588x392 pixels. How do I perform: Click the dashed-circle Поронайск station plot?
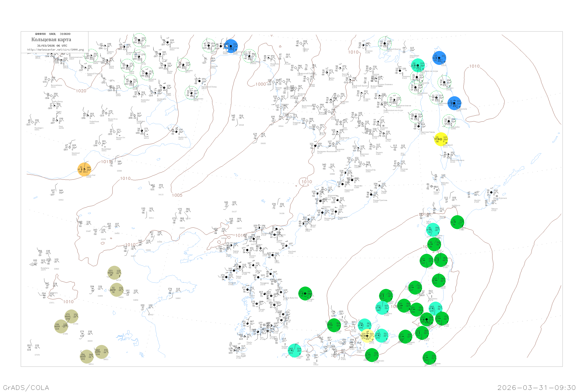[449, 121]
